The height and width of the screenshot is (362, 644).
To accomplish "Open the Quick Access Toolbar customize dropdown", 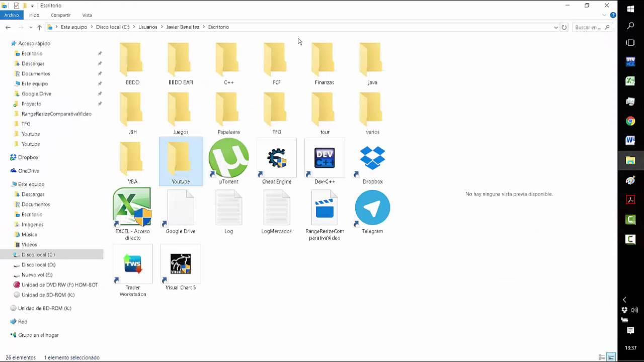I will tap(32, 6).
